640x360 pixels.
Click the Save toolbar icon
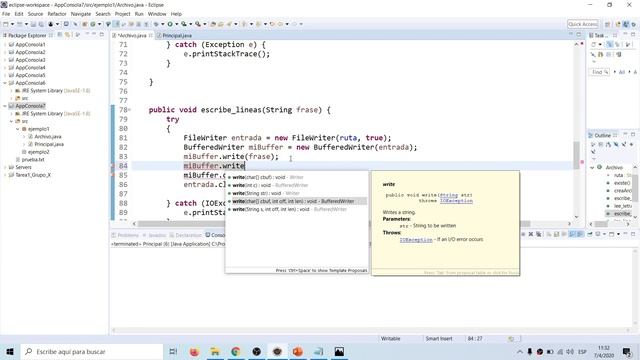coord(33,24)
